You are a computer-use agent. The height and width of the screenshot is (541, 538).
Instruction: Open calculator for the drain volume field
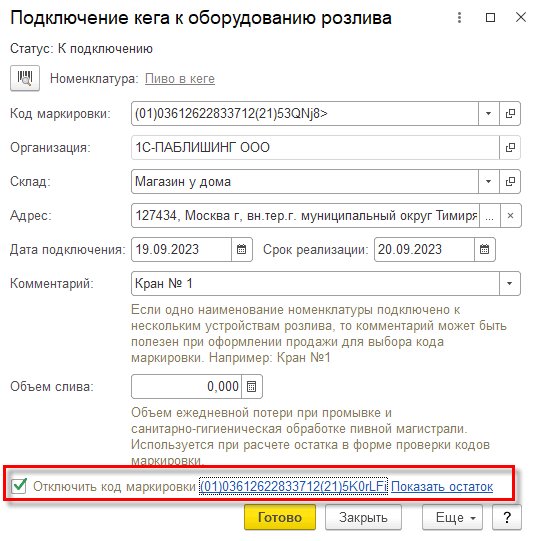pyautogui.click(x=252, y=386)
